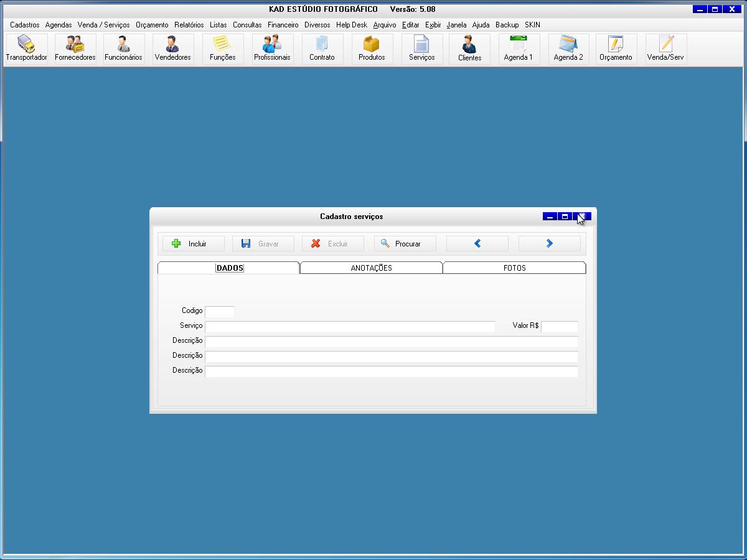Open the Backup menu
Image resolution: width=747 pixels, height=560 pixels.
point(507,25)
